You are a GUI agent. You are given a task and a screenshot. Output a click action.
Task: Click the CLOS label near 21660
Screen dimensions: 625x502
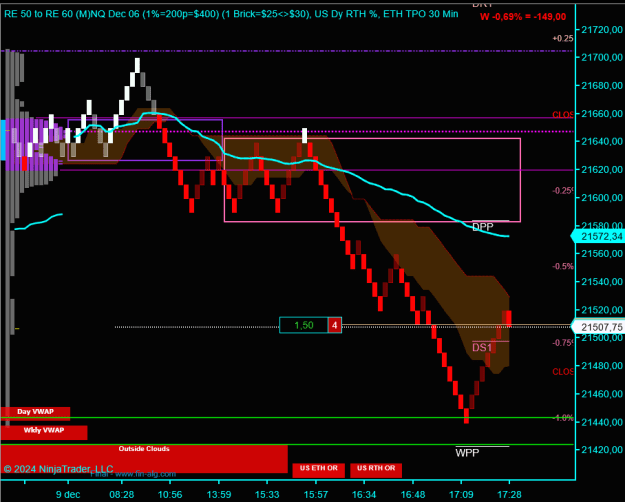(x=563, y=115)
